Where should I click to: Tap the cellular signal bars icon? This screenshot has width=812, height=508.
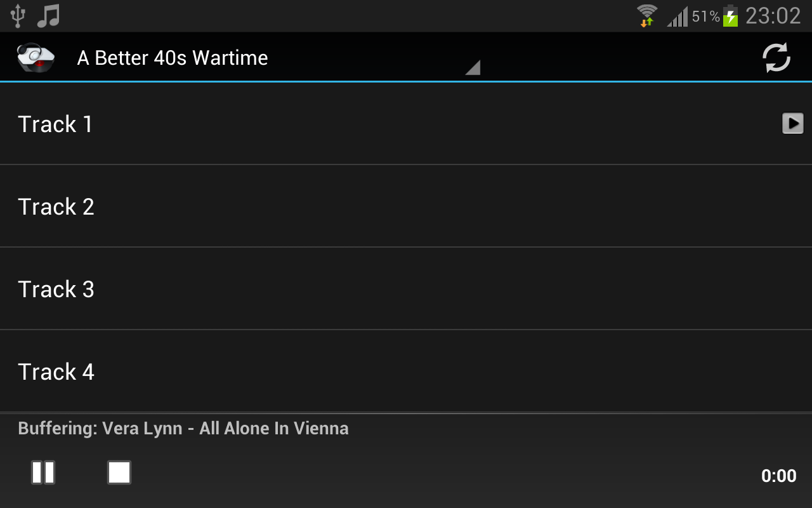(x=677, y=17)
